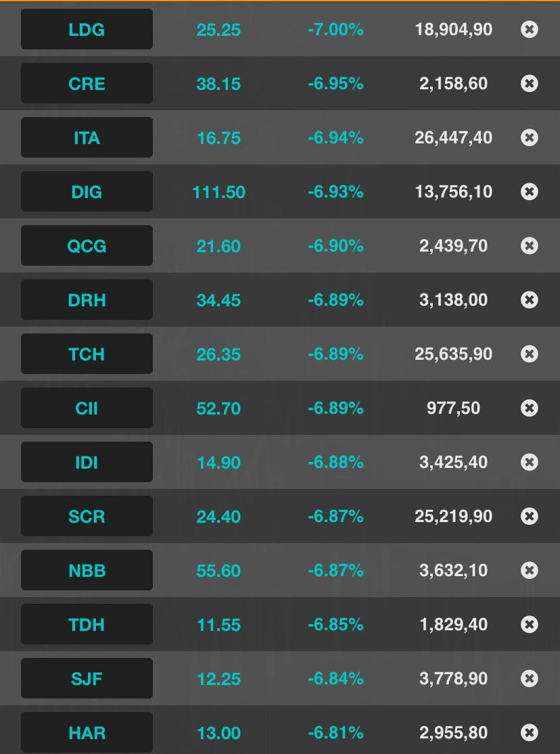Open the DRH ticker button
This screenshot has width=560, height=754.
point(87,300)
